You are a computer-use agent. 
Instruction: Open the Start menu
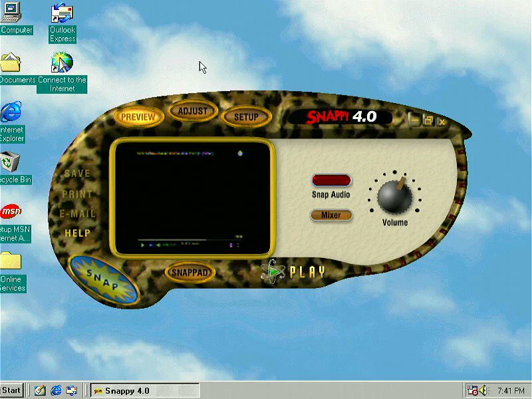point(11,390)
